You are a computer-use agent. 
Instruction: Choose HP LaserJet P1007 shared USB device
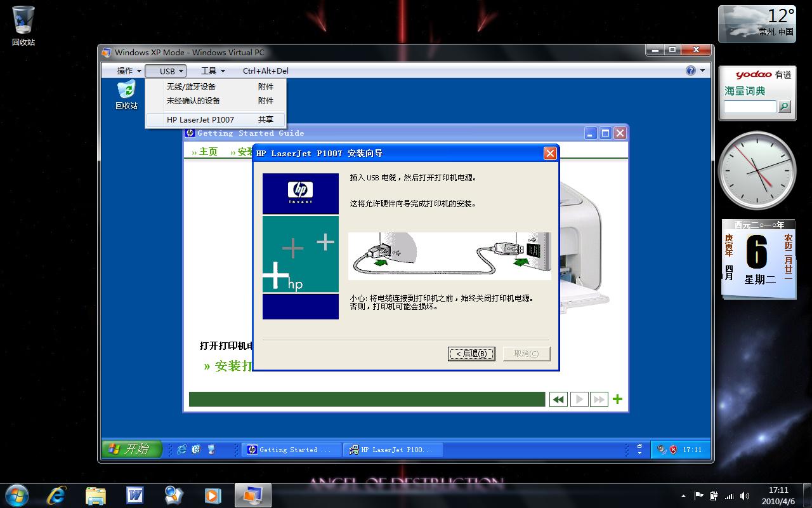tap(216, 119)
